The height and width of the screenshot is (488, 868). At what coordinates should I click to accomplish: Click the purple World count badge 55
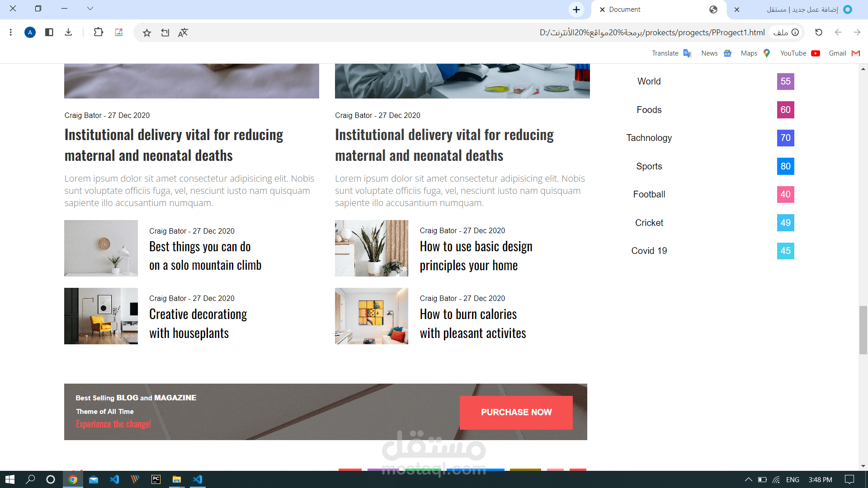(x=785, y=81)
